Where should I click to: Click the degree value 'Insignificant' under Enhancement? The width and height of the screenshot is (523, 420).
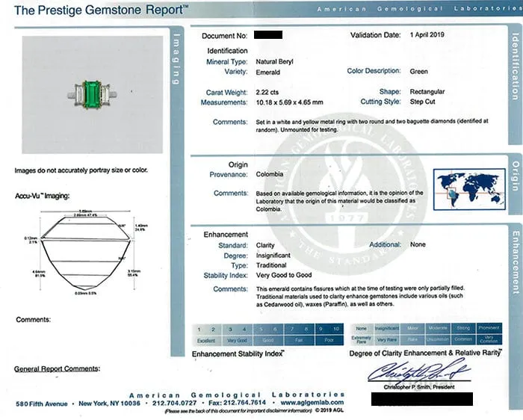coord(273,255)
